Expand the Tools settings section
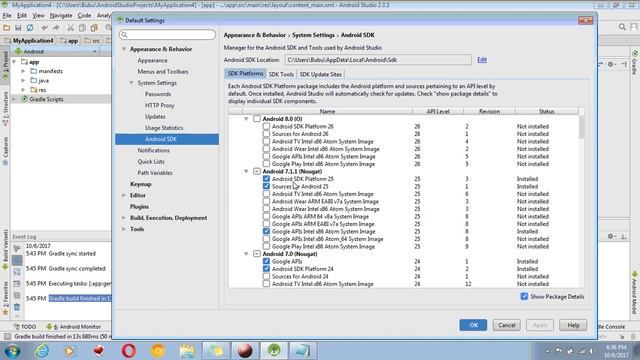This screenshot has height=360, width=640. pos(124,229)
